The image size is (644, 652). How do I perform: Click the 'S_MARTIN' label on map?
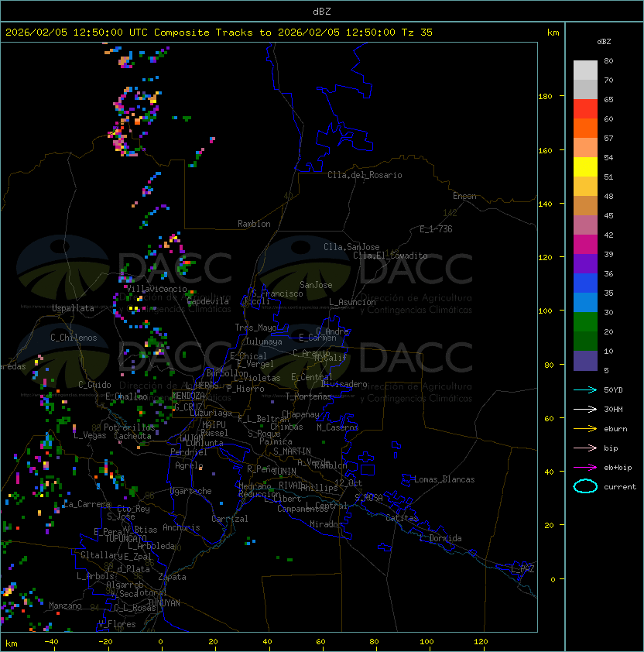click(x=292, y=451)
